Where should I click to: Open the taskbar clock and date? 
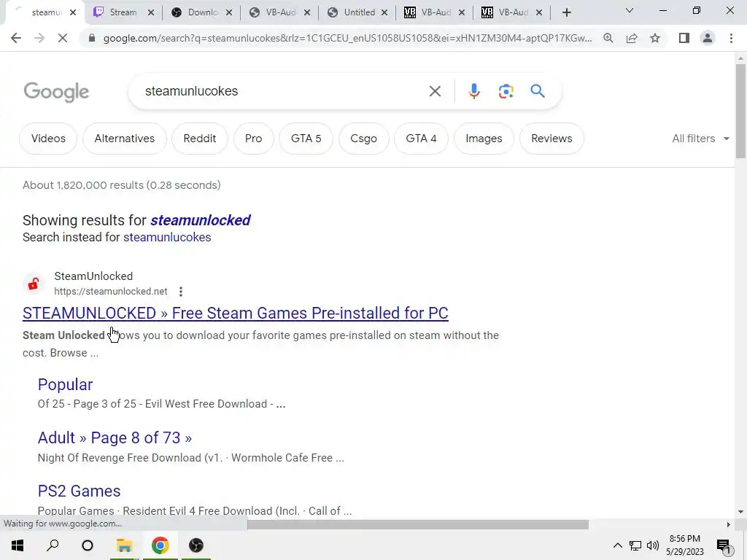click(x=684, y=545)
